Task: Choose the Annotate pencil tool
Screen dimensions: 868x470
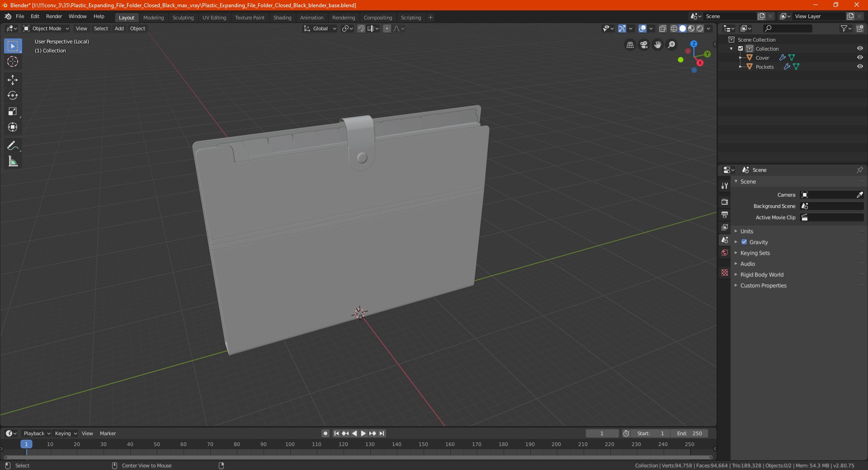Action: 13,146
